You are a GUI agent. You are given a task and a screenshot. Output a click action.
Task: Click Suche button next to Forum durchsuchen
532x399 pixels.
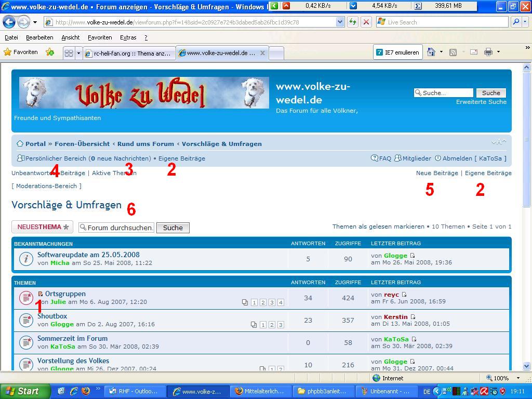172,228
